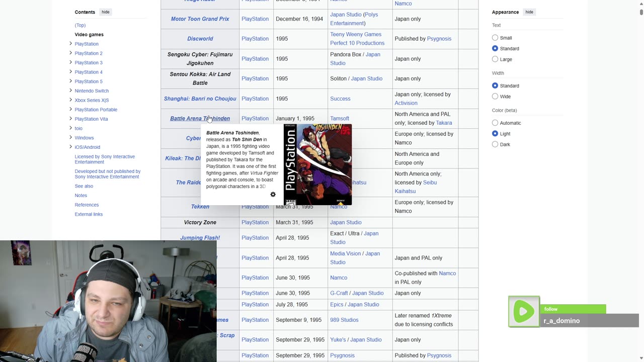
Task: Select Small text size
Action: (x=495, y=38)
